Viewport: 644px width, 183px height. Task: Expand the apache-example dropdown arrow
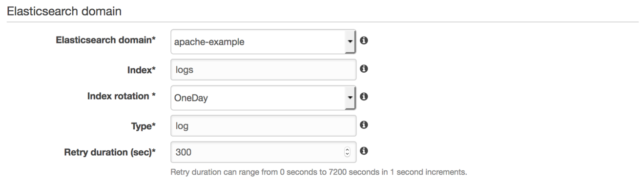[350, 41]
